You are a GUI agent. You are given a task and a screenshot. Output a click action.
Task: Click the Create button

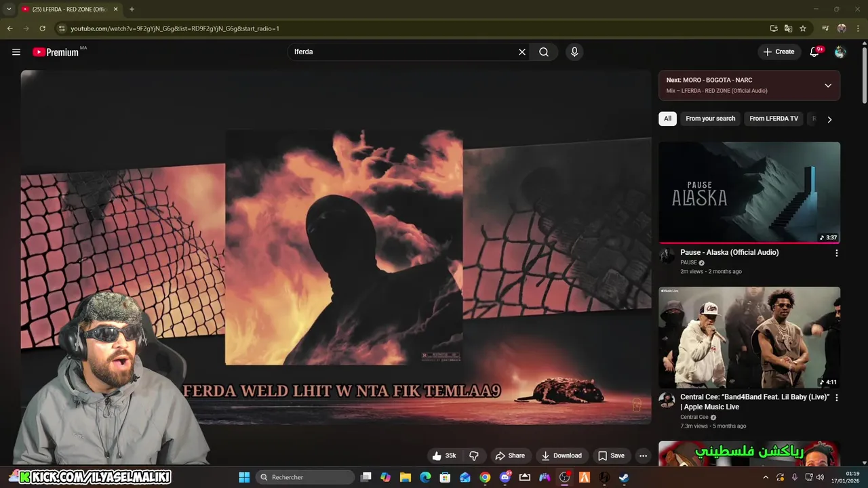[778, 52]
